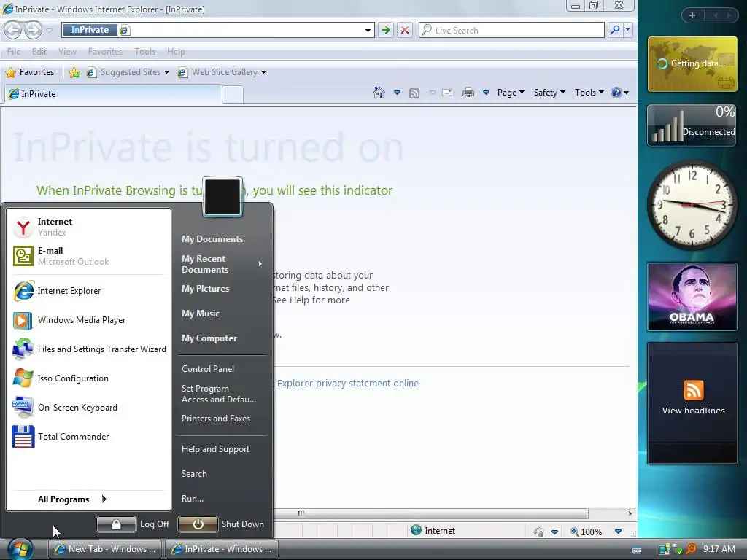747x560 pixels.
Task: Open the Safety dropdown menu
Action: (x=549, y=93)
